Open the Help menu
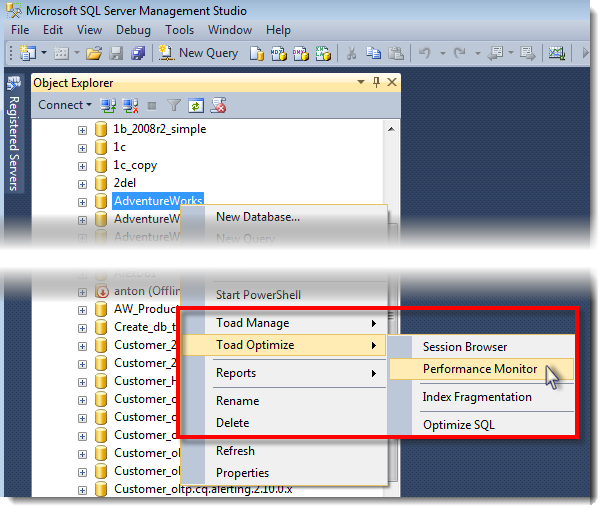The height and width of the screenshot is (512, 605). 278,30
